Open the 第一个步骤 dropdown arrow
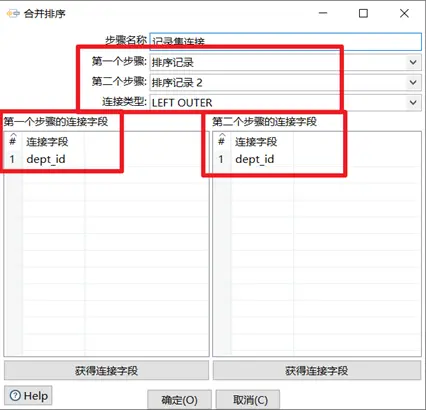The height and width of the screenshot is (410, 426). point(413,62)
